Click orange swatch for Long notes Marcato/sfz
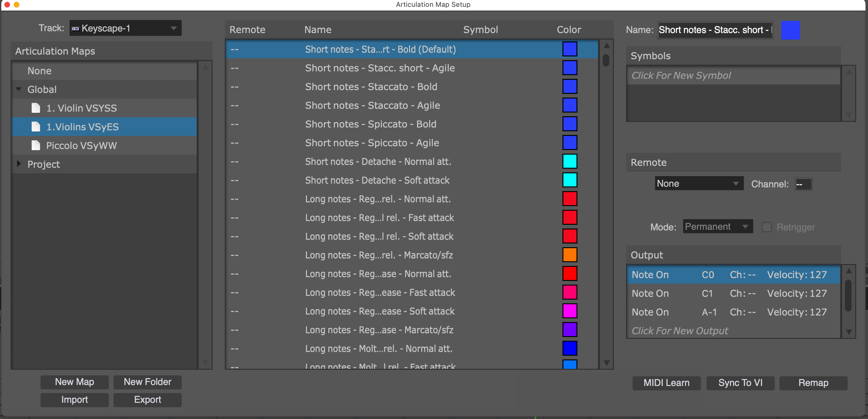 pyautogui.click(x=569, y=255)
